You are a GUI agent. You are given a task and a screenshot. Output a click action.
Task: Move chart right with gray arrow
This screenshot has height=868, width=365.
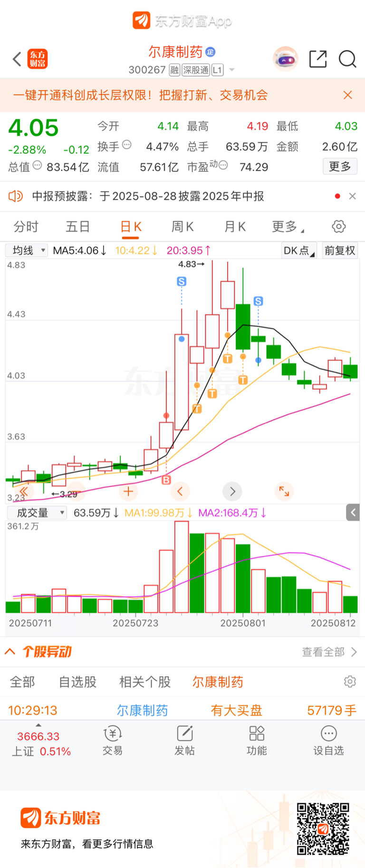click(x=232, y=492)
